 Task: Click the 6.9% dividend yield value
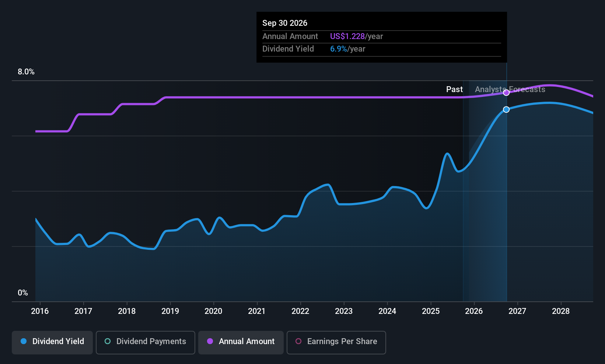[x=338, y=49]
